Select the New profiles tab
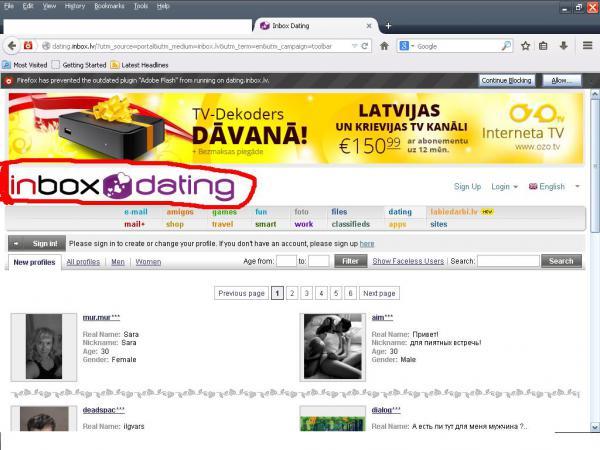 pyautogui.click(x=34, y=262)
